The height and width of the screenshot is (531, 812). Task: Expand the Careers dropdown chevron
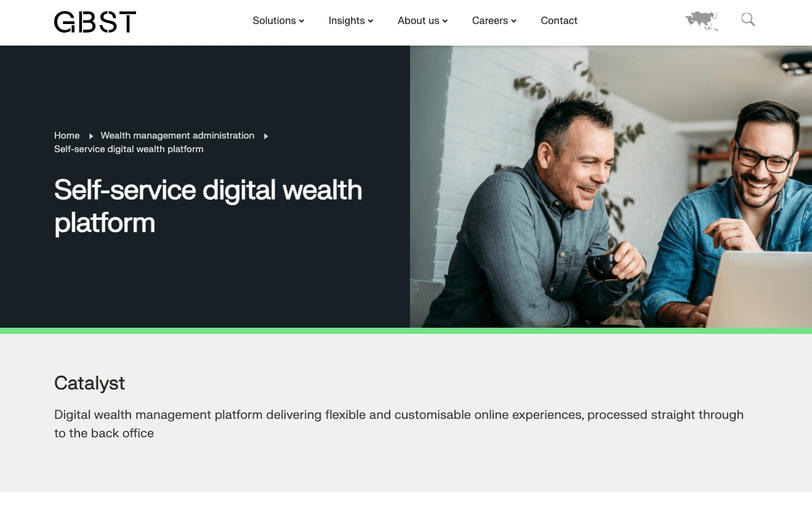(x=513, y=22)
